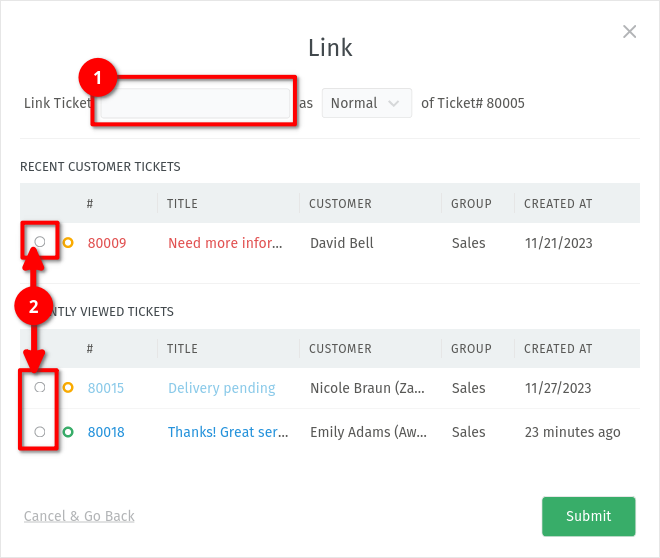Select radio button for ticket 80009
Viewport: 660px width, 558px height.
pyautogui.click(x=40, y=242)
